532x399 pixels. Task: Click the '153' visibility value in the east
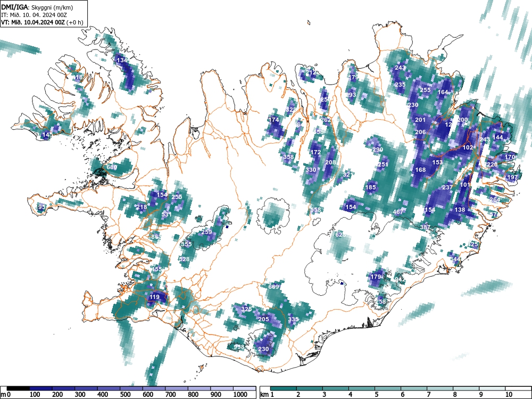[x=437, y=162]
